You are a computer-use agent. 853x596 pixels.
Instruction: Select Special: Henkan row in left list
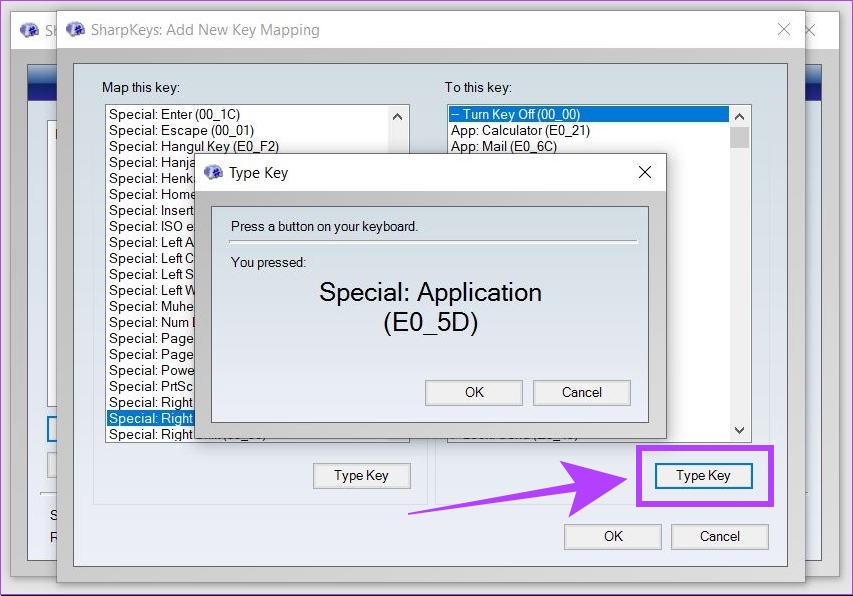[x=151, y=178]
